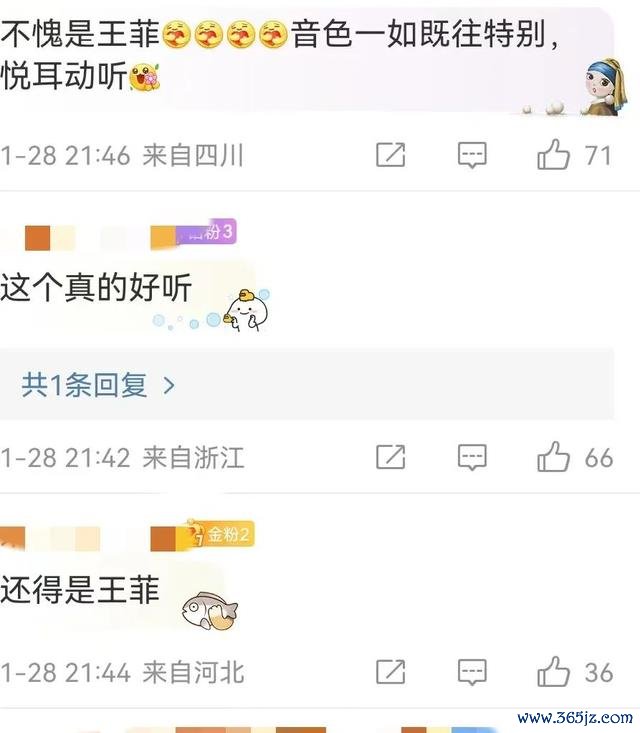Open the like count 71

[598, 156]
